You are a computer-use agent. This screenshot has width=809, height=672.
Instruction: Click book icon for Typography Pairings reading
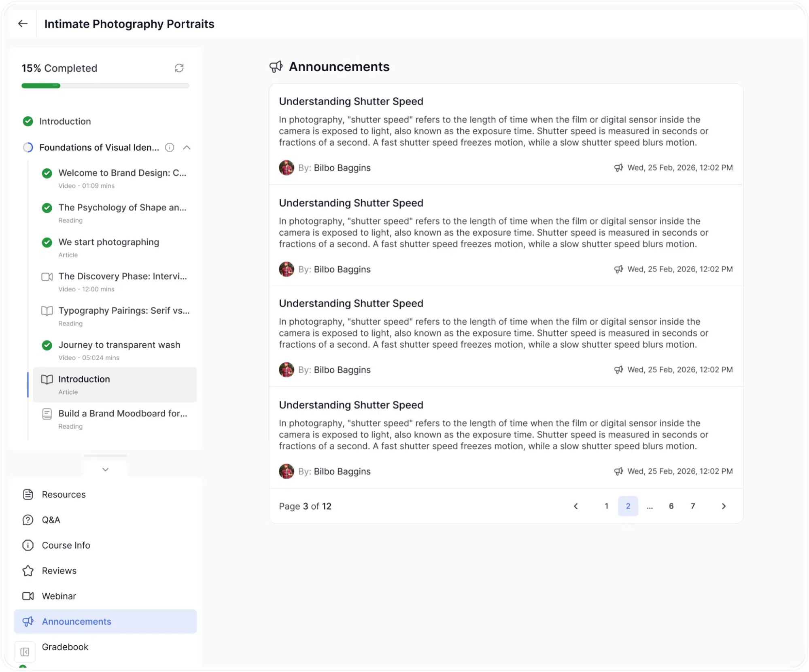(47, 311)
